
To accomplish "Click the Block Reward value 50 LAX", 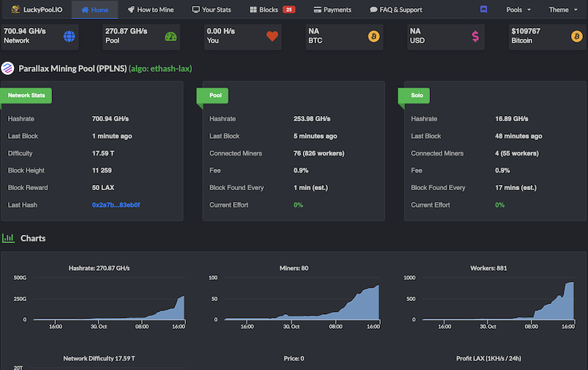I will coord(103,188).
